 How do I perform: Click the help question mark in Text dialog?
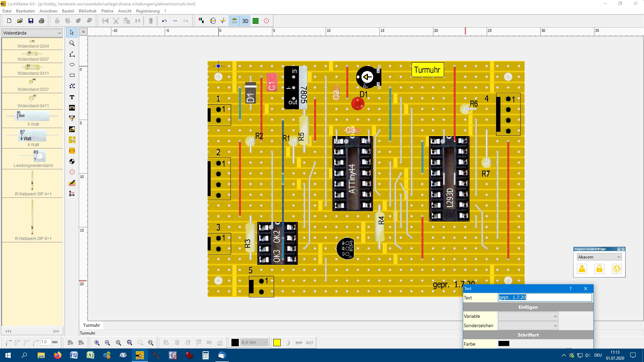[570, 289]
